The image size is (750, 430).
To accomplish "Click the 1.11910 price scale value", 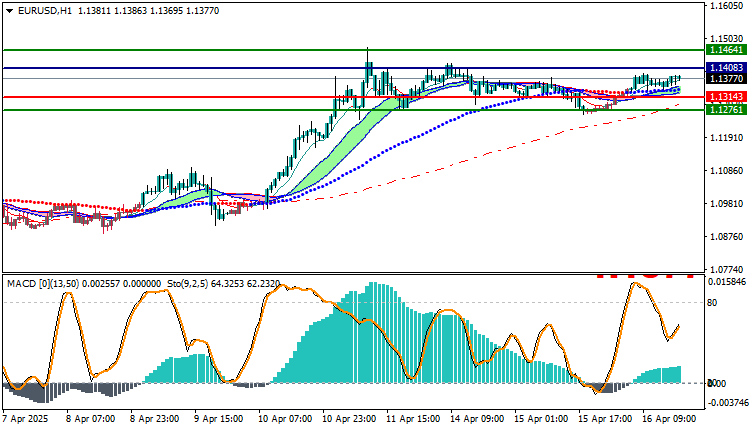I will pos(727,138).
